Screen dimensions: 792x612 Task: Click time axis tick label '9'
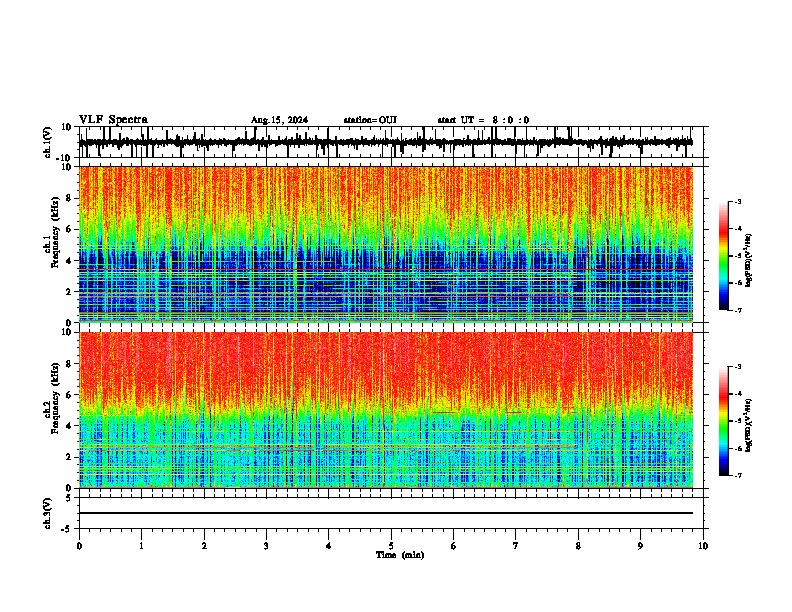(x=640, y=546)
